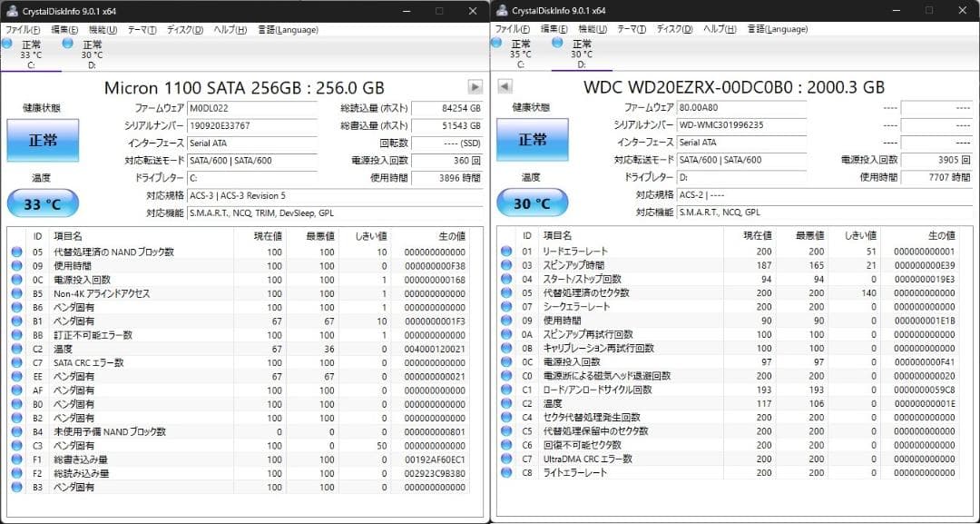The height and width of the screenshot is (524, 980).
Task: Click the 30°C temperature circle on WDC window
Action: [532, 203]
